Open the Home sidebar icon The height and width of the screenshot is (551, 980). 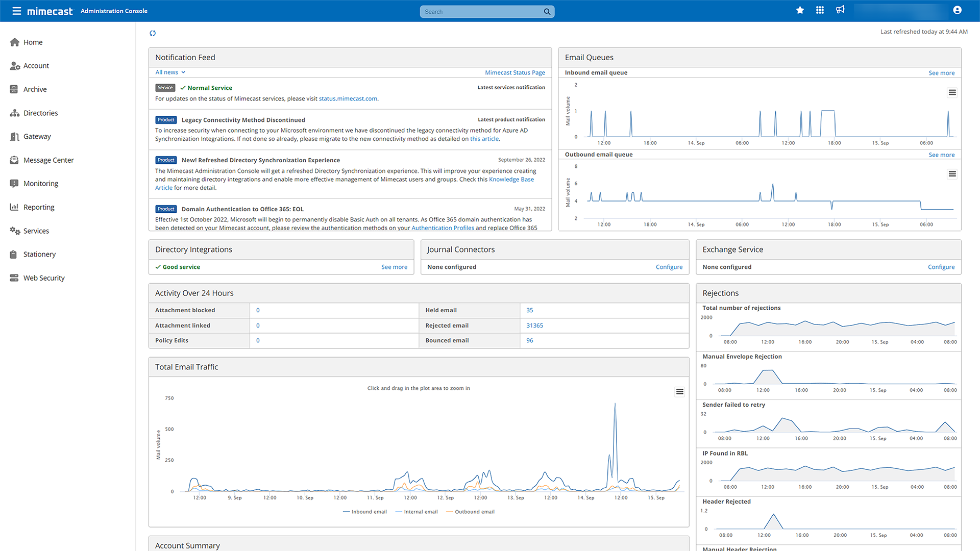[x=15, y=42]
